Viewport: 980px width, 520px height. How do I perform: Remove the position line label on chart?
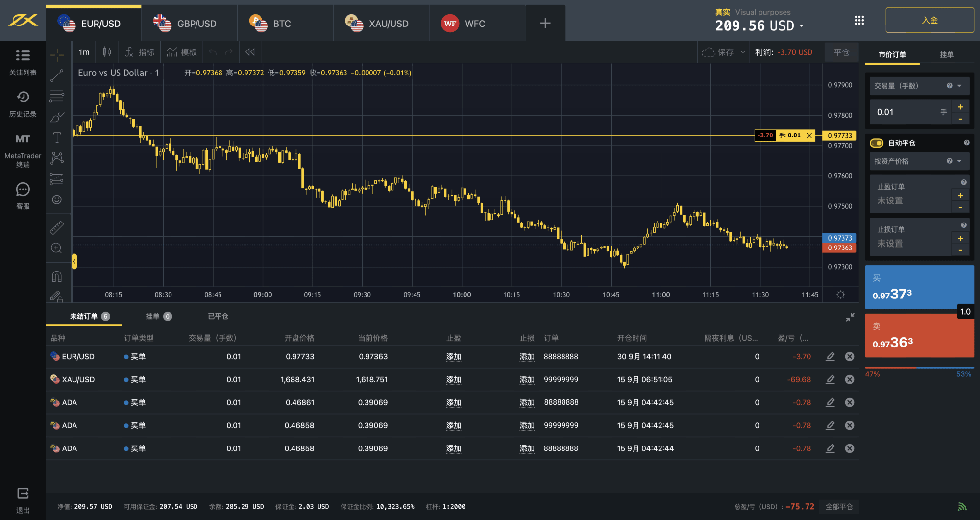click(809, 136)
